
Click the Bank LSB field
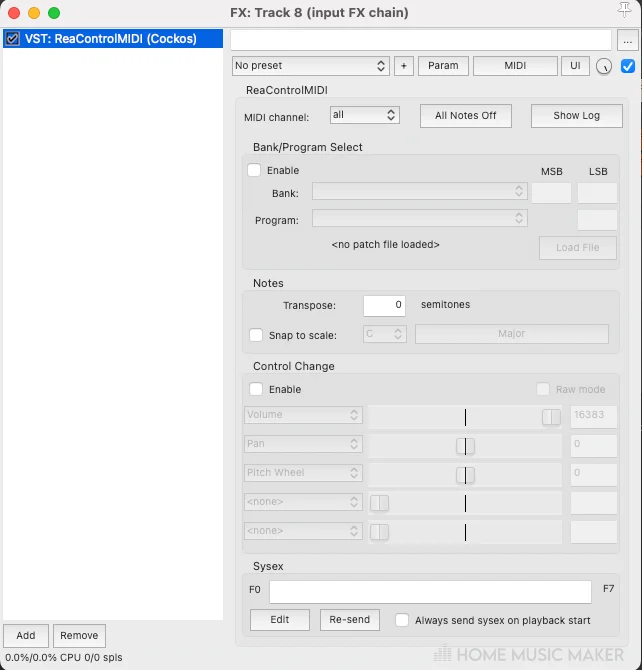597,193
